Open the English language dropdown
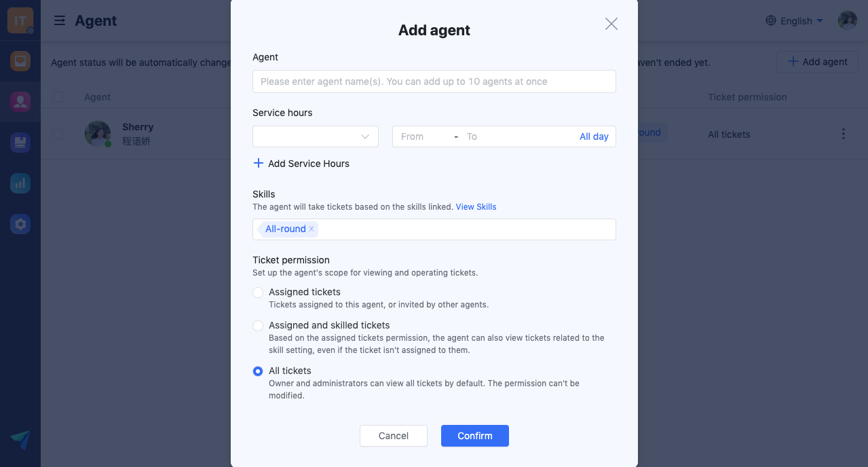The image size is (868, 467). 795,21
